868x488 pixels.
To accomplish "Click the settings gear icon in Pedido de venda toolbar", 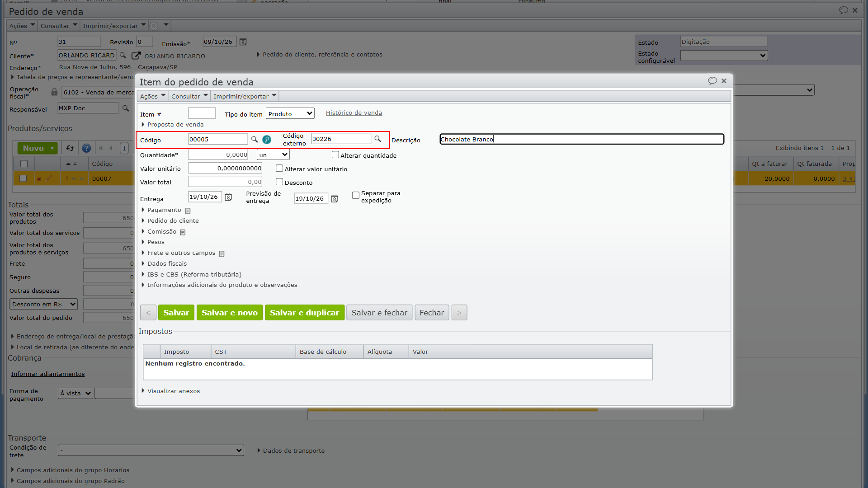I will tap(154, 26).
